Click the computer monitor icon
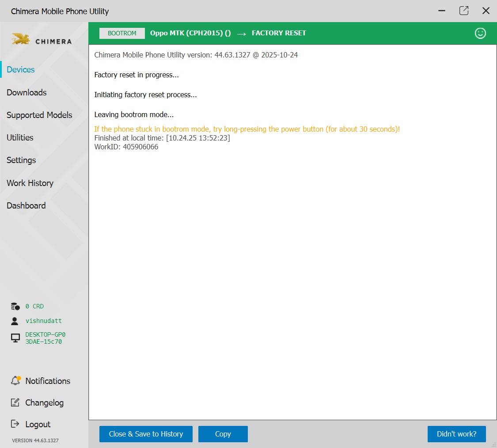Screen dimensions: 497x448 (15, 338)
